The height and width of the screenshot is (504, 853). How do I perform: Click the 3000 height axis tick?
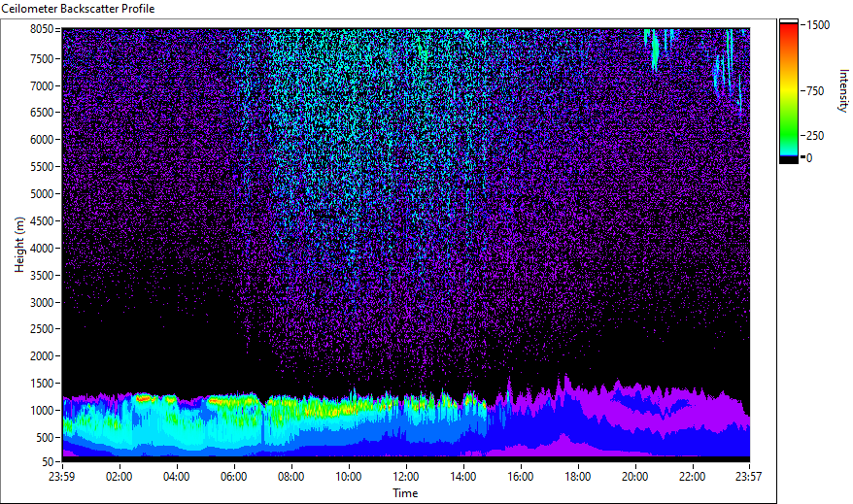[42, 303]
